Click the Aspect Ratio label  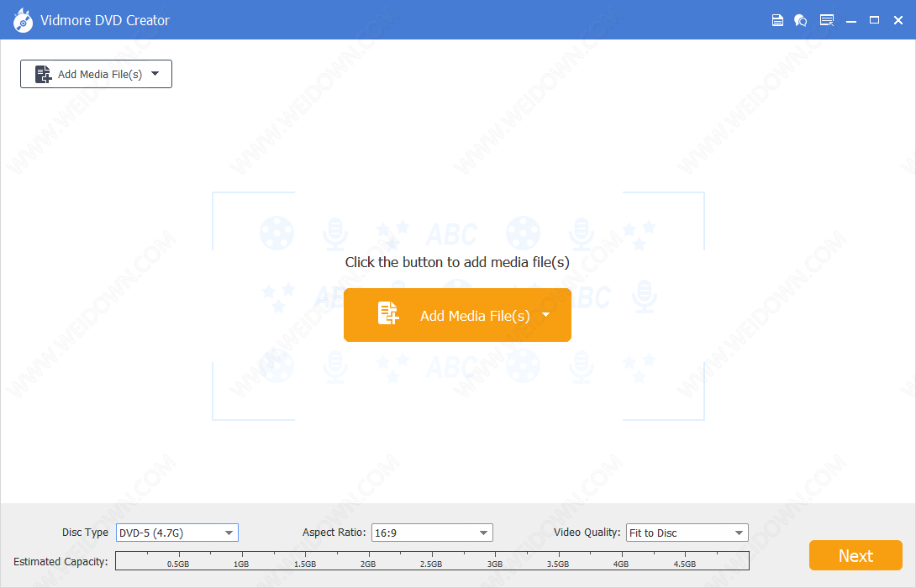pyautogui.click(x=334, y=533)
